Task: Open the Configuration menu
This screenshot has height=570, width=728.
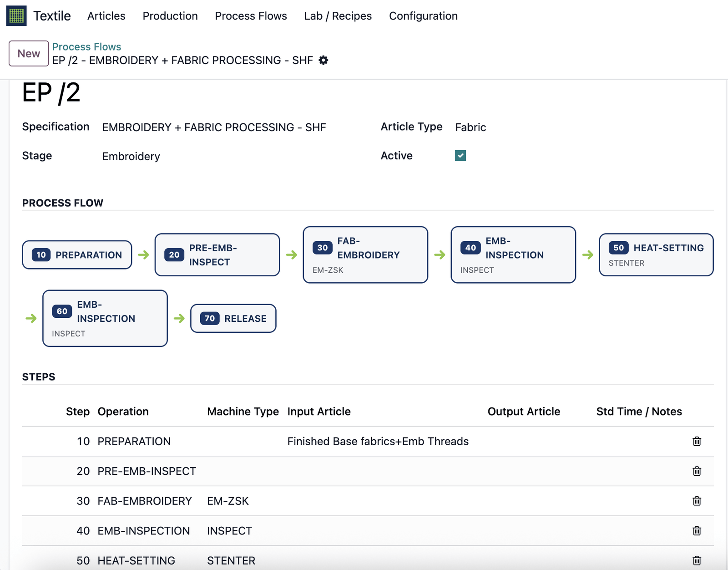Action: (423, 16)
